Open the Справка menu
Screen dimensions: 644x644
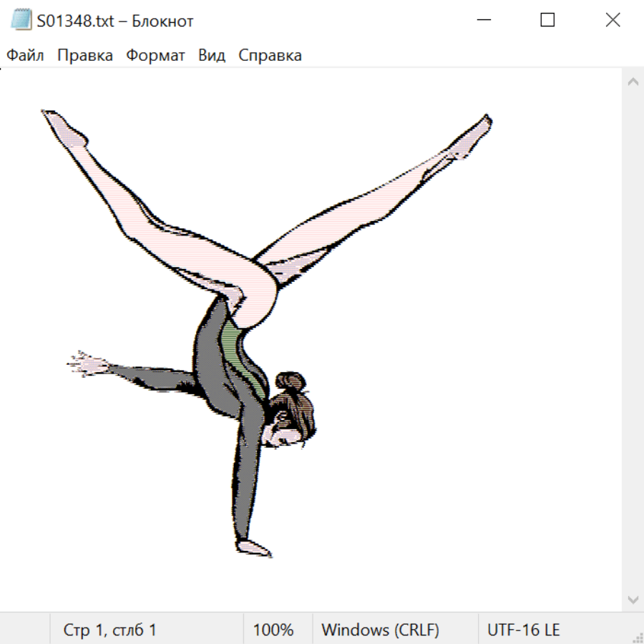pyautogui.click(x=270, y=56)
